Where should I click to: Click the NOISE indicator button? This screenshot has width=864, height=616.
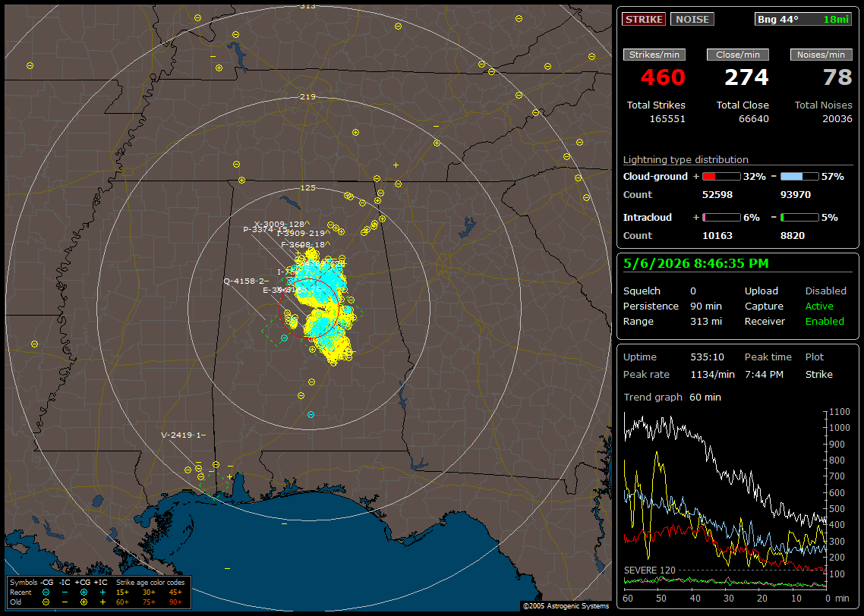click(x=692, y=19)
